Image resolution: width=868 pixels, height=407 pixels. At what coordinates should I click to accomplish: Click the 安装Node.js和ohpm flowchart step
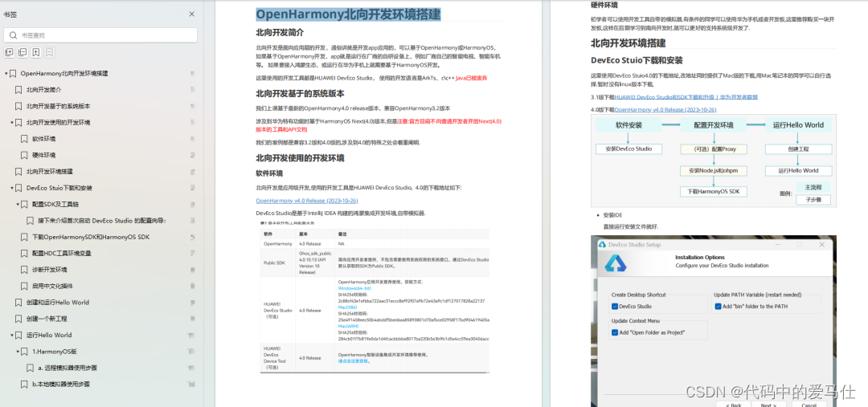[714, 170]
